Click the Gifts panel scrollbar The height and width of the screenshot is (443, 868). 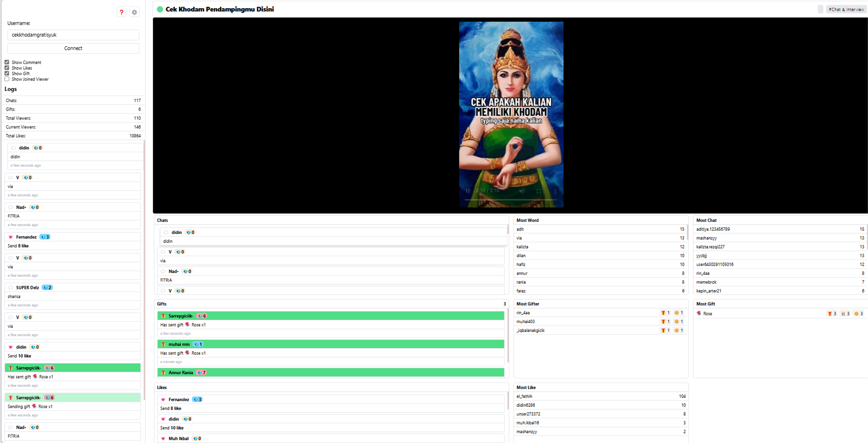508,336
